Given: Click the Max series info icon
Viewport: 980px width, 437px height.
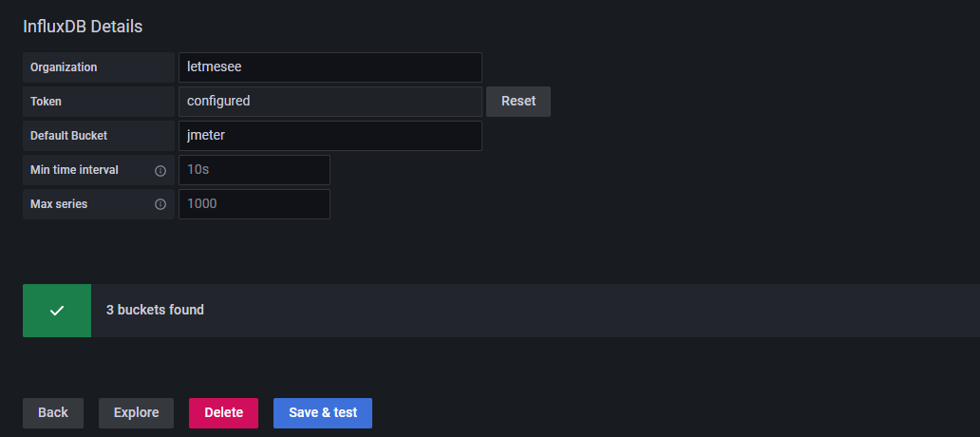Looking at the screenshot, I should coord(160,204).
